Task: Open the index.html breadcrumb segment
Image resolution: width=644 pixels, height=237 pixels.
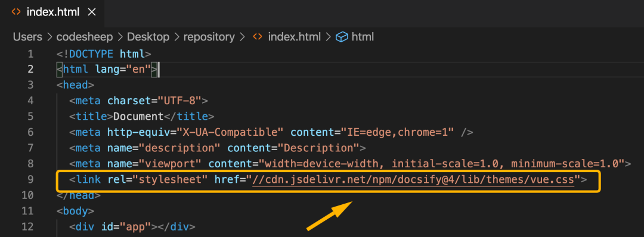Action: pos(294,37)
